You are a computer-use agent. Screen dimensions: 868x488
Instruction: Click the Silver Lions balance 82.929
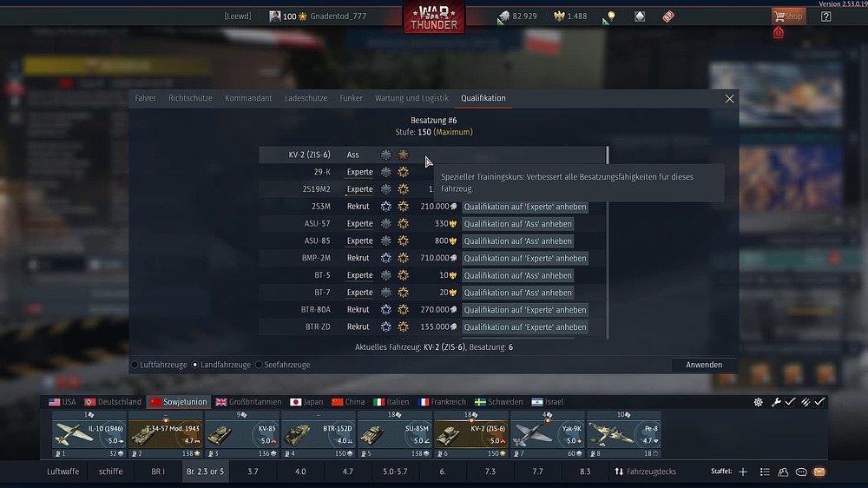[x=517, y=16]
